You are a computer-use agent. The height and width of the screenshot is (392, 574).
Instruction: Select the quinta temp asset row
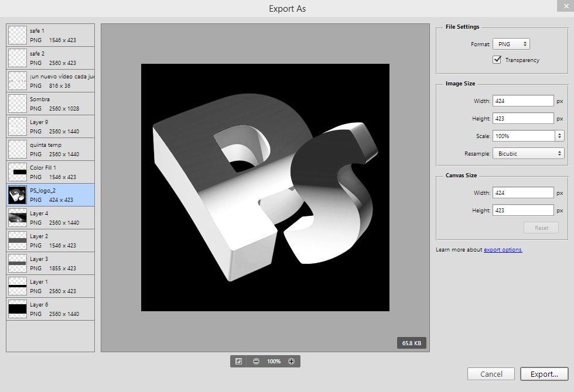(50, 149)
